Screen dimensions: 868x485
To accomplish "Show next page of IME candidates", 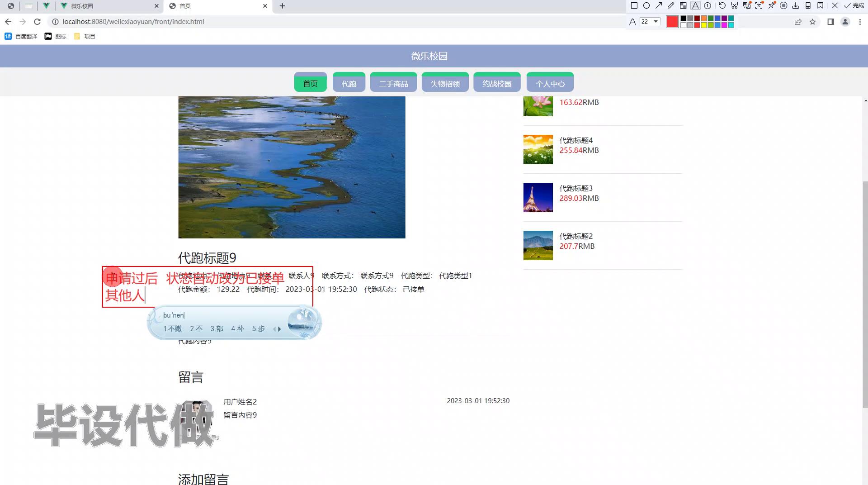I will [x=280, y=329].
